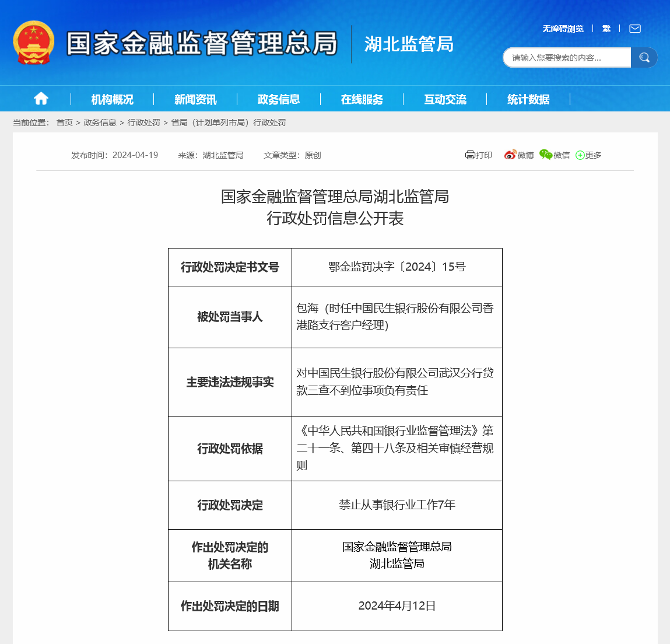Image resolution: width=670 pixels, height=644 pixels.
Task: Click the article title 行政处罚信息公开表
Action: click(x=335, y=218)
